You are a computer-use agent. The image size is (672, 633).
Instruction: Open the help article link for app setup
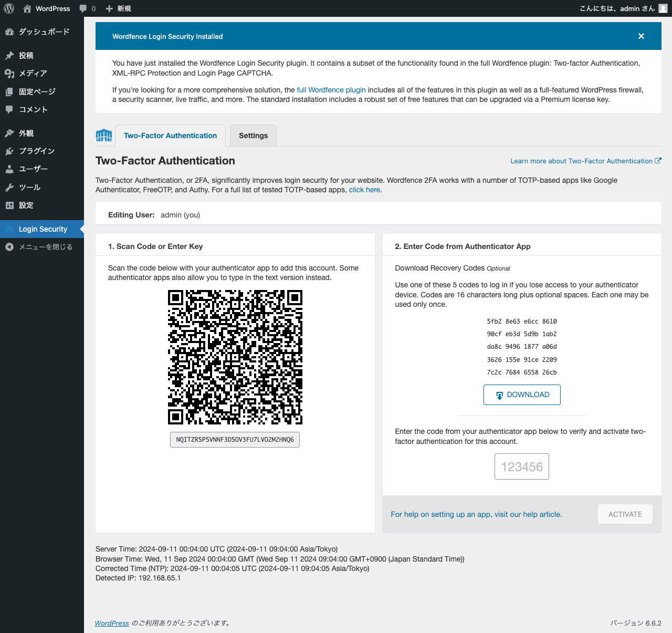coord(476,514)
